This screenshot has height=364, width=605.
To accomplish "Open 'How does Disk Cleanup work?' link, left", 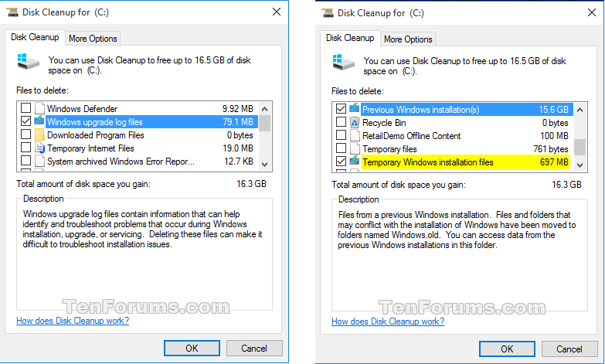I will point(73,321).
